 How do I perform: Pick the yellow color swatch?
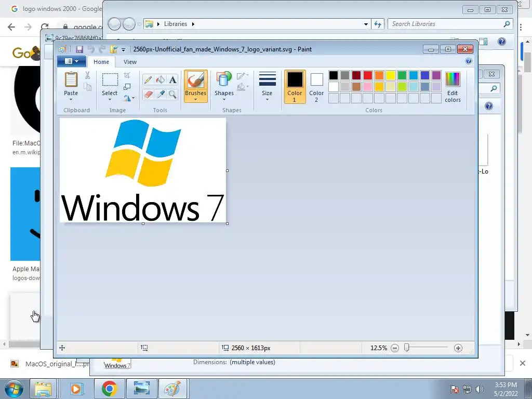click(391, 75)
